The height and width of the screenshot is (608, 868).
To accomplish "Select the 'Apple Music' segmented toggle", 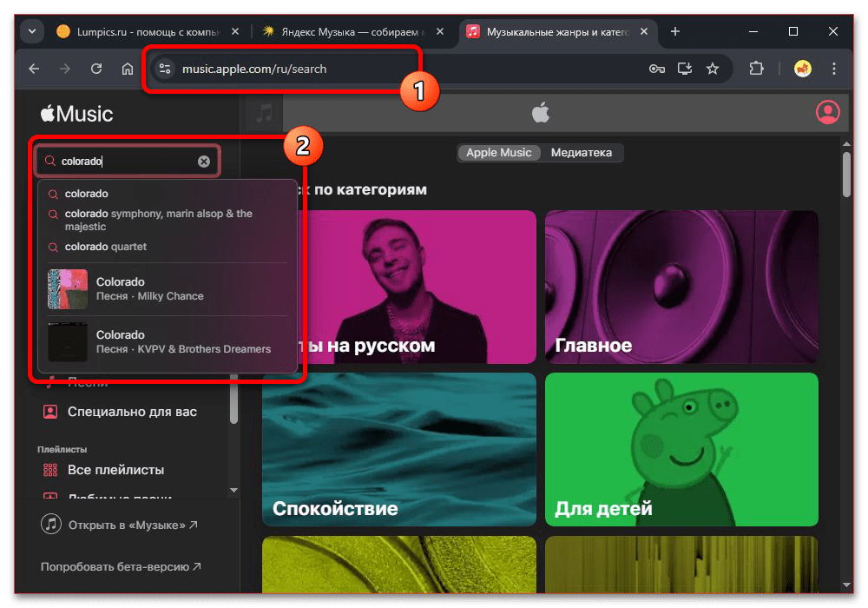I will coord(499,152).
